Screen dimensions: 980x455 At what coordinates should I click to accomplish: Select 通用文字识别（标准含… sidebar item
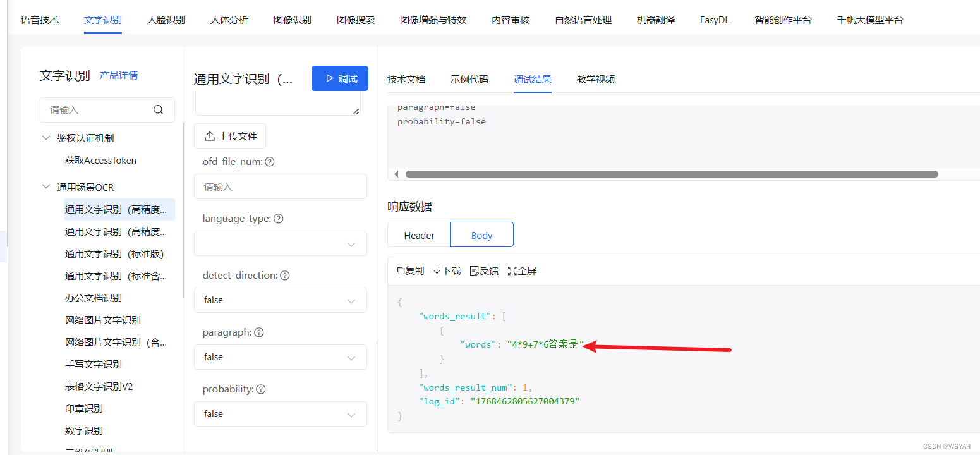(x=116, y=276)
